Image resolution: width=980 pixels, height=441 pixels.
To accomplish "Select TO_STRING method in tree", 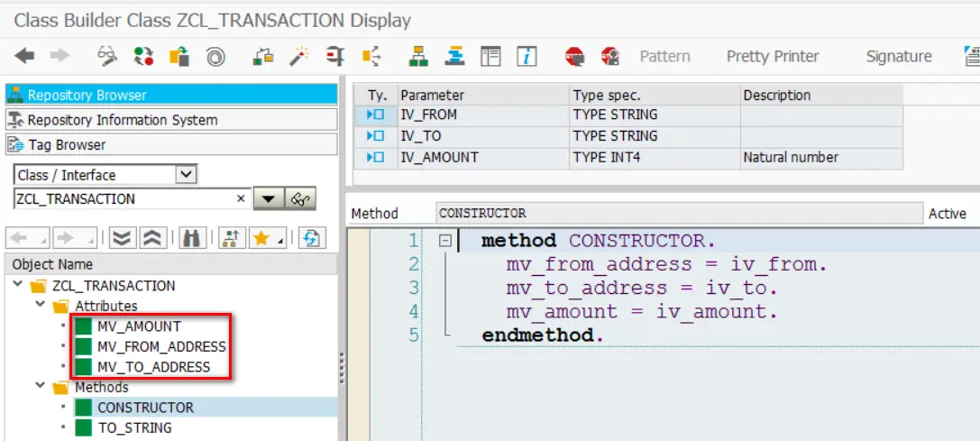I will coord(134,427).
